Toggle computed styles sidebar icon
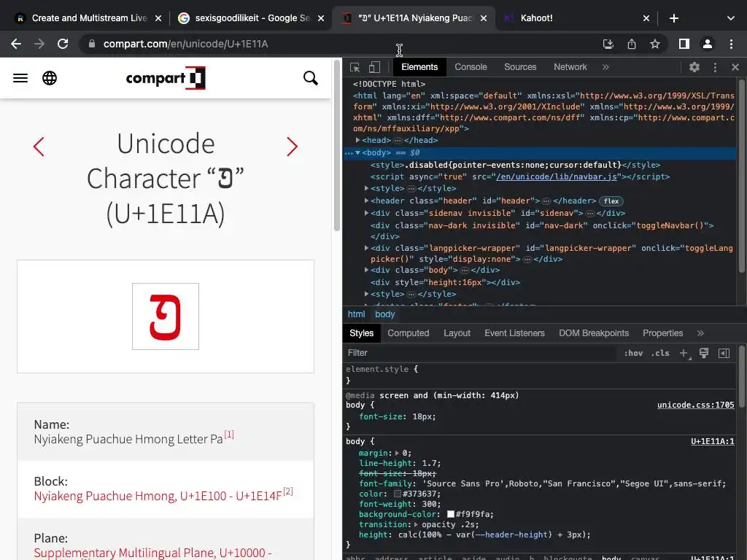The image size is (747, 560). click(724, 353)
